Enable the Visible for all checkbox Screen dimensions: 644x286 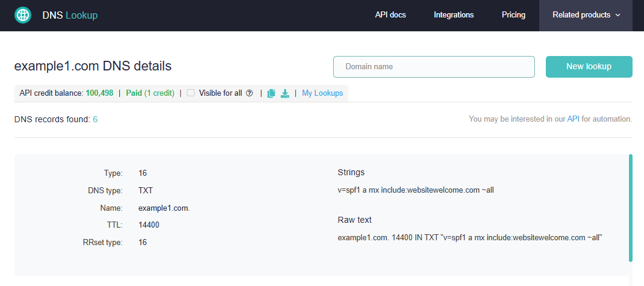click(x=191, y=93)
